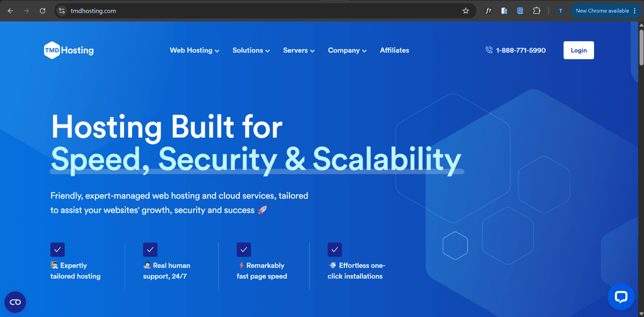
Task: Expand the Web Hosting dropdown menu
Action: 195,50
